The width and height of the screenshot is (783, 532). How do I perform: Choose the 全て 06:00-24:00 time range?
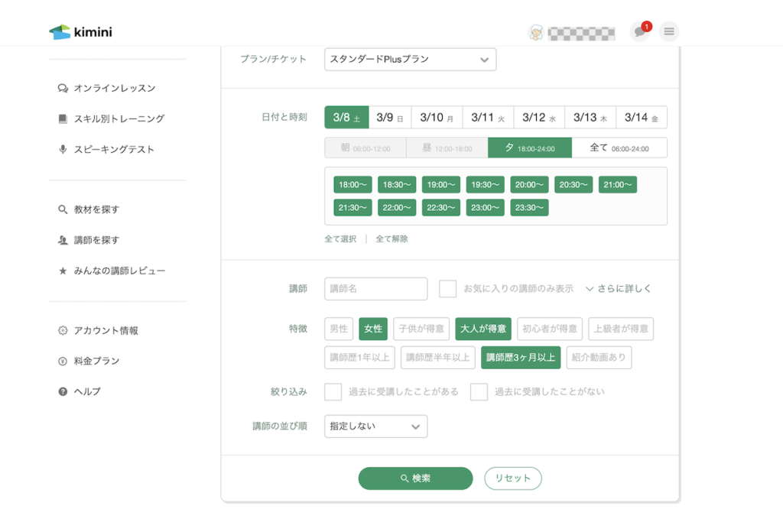[x=619, y=148]
